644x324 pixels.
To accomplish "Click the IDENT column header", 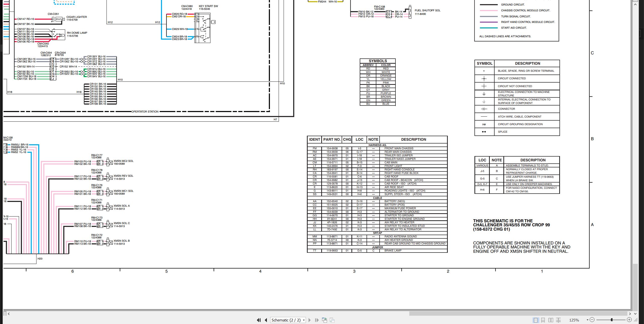I will [x=314, y=139].
